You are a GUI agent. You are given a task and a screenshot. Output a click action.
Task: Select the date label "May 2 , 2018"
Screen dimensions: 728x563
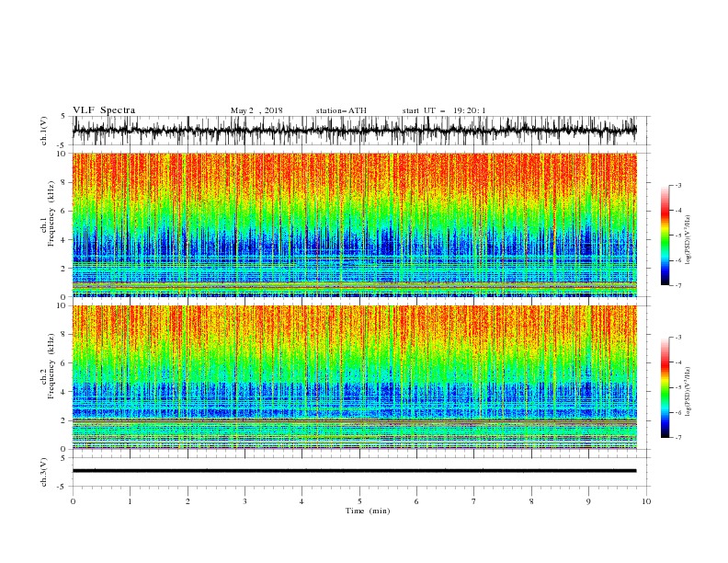point(256,110)
